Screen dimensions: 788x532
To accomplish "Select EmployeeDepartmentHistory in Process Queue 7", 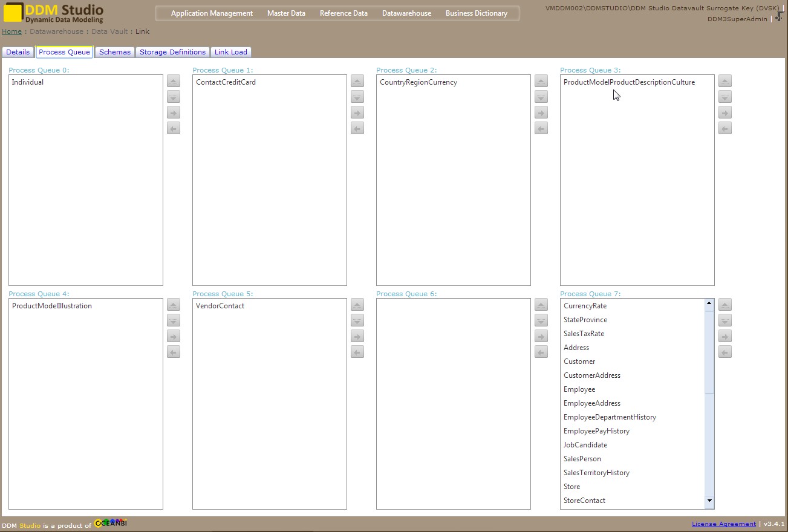I will 610,417.
